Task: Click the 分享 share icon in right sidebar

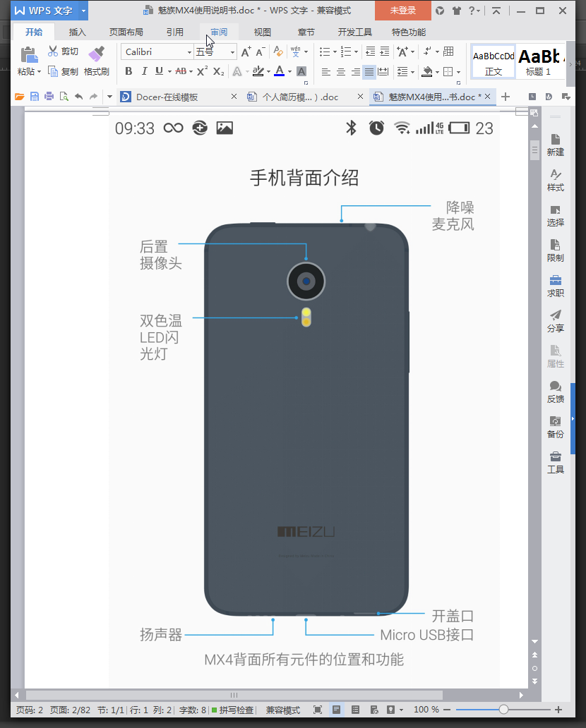Action: pos(555,321)
